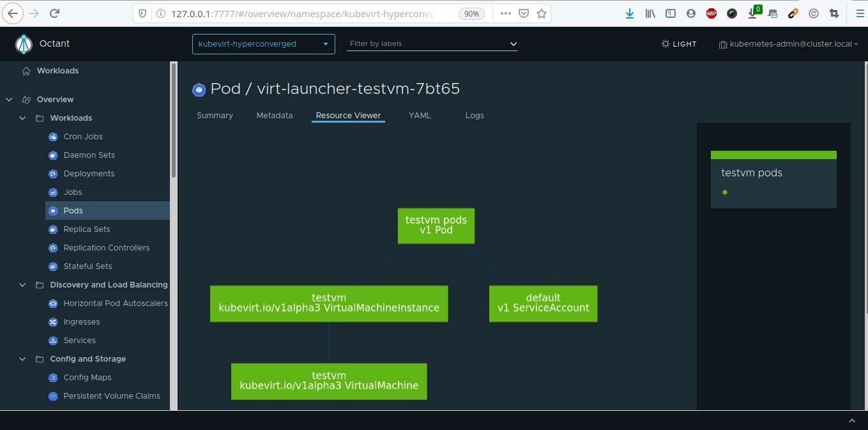Image resolution: width=868 pixels, height=430 pixels.
Task: Click the Jobs icon in sidebar
Action: tap(54, 192)
